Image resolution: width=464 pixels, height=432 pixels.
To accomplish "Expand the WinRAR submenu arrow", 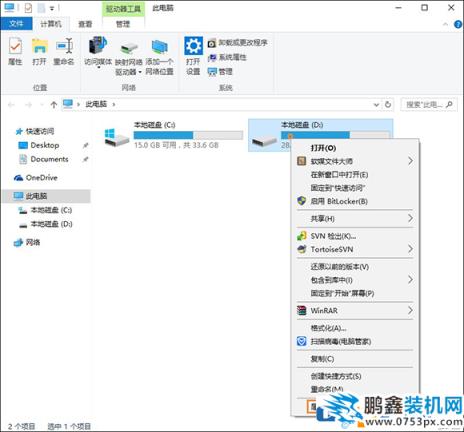I will (x=410, y=310).
